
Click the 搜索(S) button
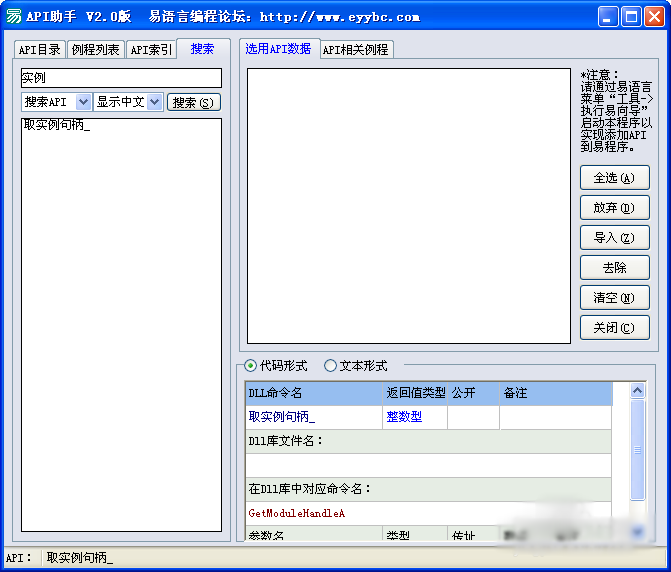point(194,102)
